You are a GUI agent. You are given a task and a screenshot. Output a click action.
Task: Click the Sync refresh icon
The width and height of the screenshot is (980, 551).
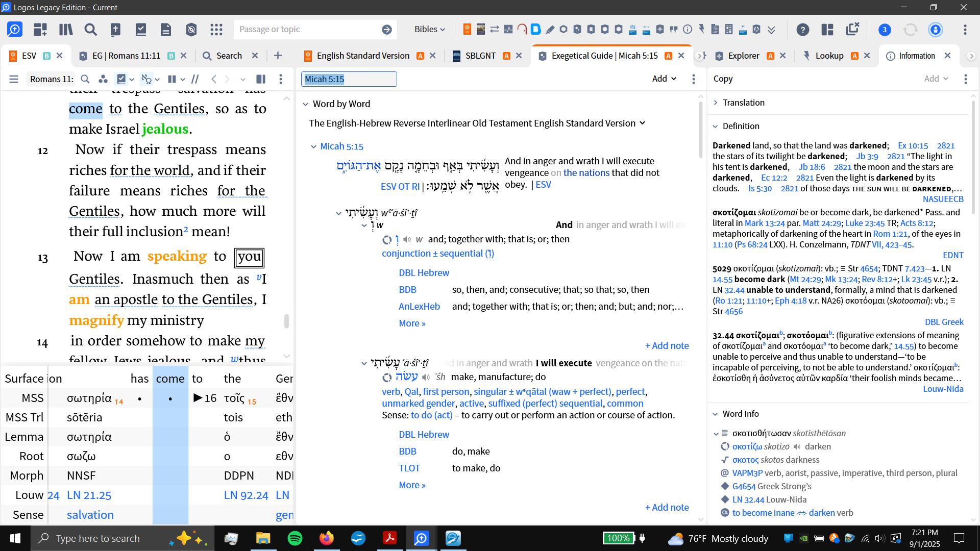click(911, 30)
